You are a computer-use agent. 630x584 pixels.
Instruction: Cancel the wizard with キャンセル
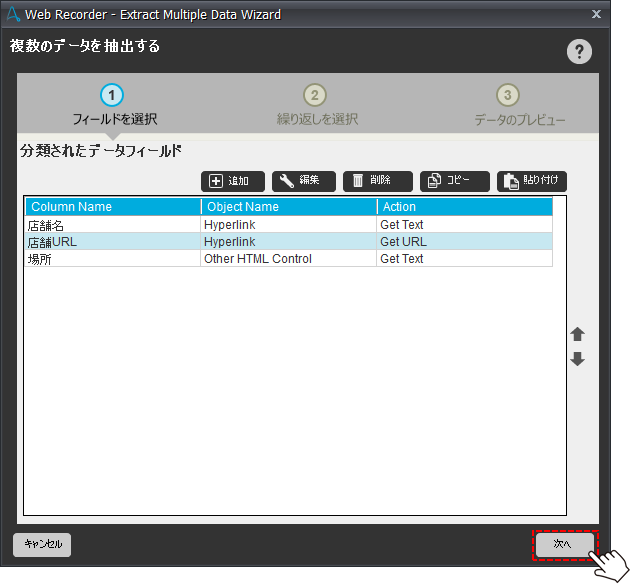coord(42,544)
